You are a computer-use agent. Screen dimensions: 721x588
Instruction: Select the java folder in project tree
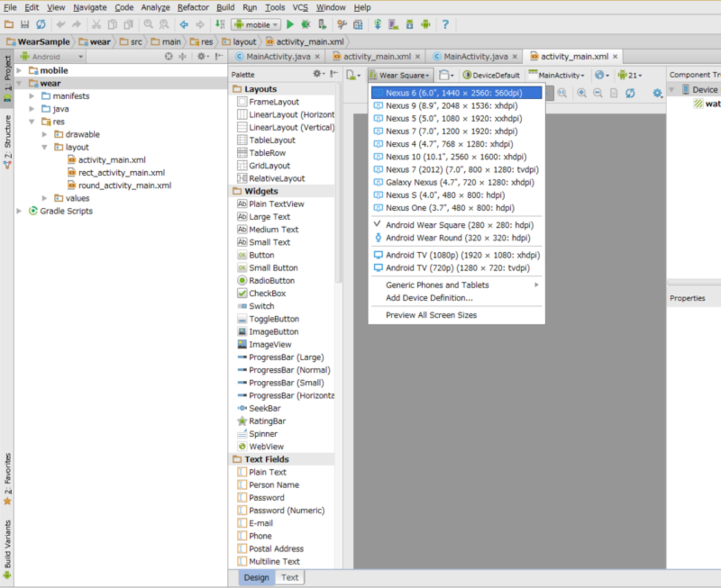pos(55,109)
